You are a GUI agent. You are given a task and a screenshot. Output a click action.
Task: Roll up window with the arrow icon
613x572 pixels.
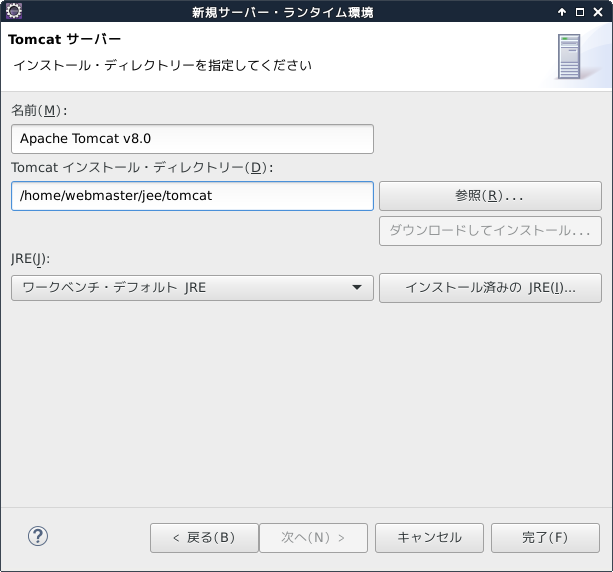tap(562, 12)
